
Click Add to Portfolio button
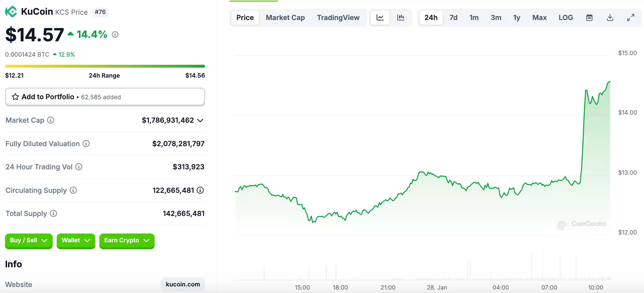[105, 97]
